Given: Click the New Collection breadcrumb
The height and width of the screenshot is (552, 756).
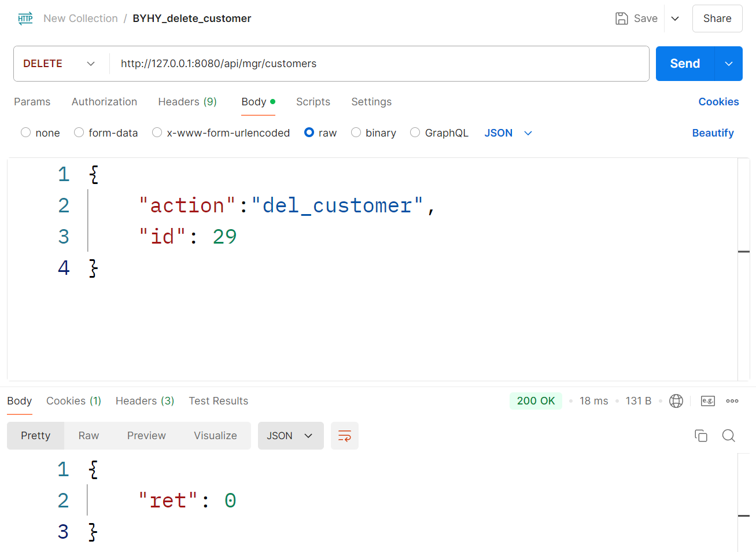Looking at the screenshot, I should click(80, 19).
